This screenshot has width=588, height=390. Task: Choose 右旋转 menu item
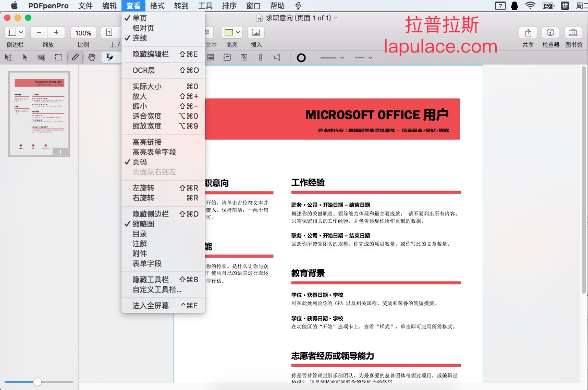163,198
